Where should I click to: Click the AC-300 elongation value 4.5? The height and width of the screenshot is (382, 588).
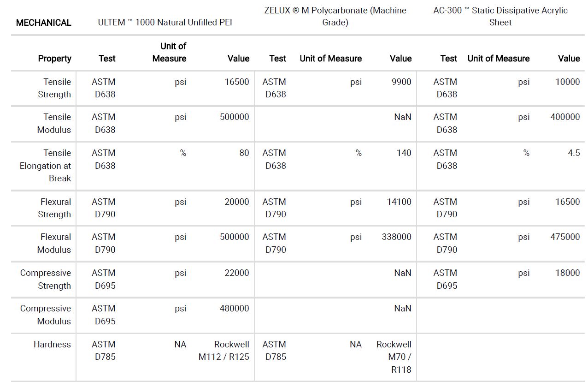tap(574, 153)
